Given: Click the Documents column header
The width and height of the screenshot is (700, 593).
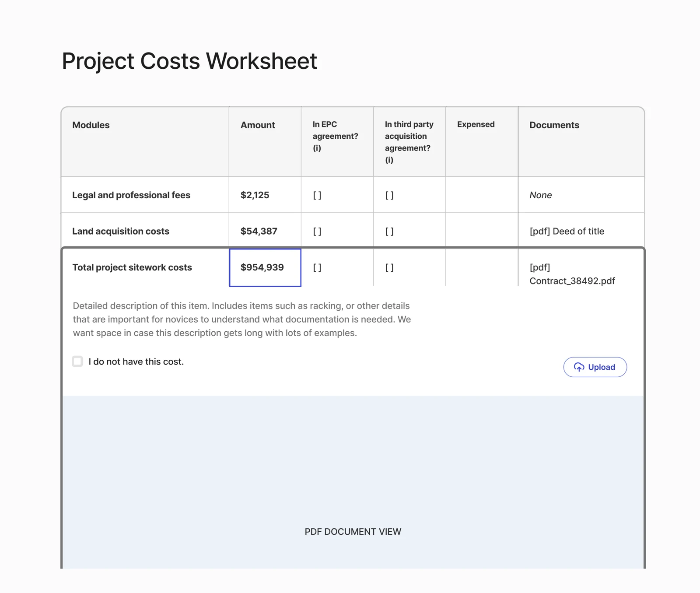Looking at the screenshot, I should [x=581, y=142].
